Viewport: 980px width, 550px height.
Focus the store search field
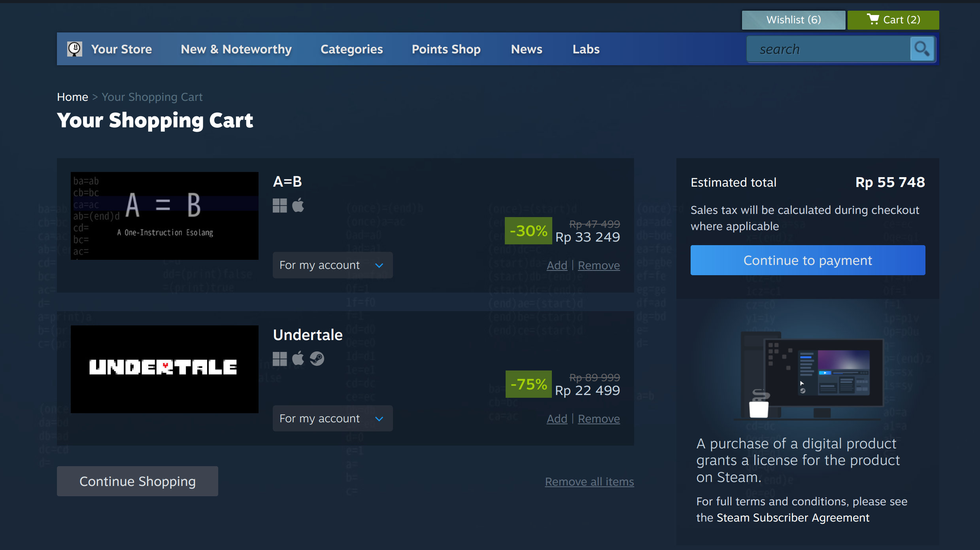point(829,49)
